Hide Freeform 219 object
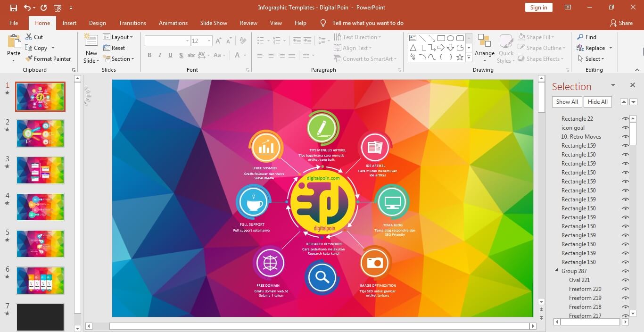Viewport: 644px width, 332px height. tap(625, 298)
